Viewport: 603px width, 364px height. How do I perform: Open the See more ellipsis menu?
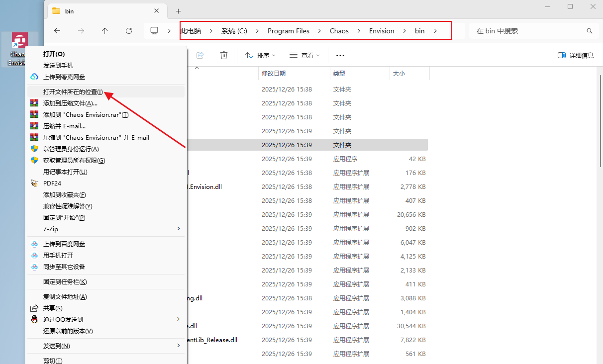click(x=340, y=55)
